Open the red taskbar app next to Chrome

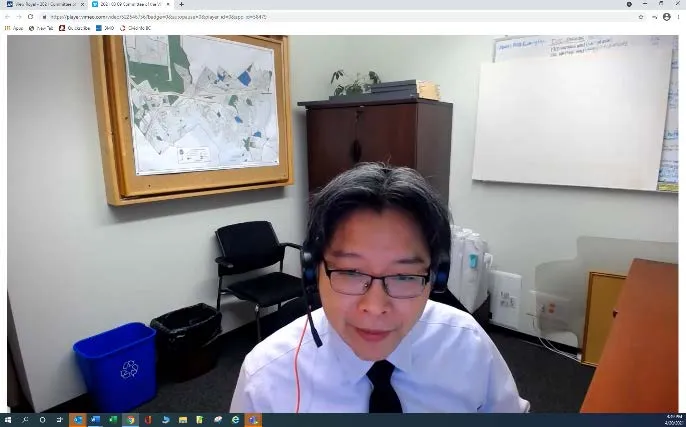click(148, 420)
